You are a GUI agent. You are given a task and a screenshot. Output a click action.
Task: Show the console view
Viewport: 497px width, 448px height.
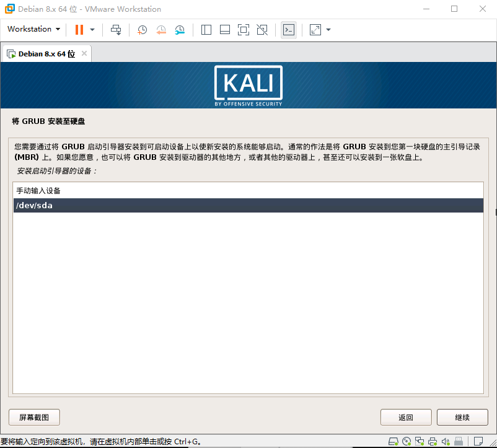[289, 30]
